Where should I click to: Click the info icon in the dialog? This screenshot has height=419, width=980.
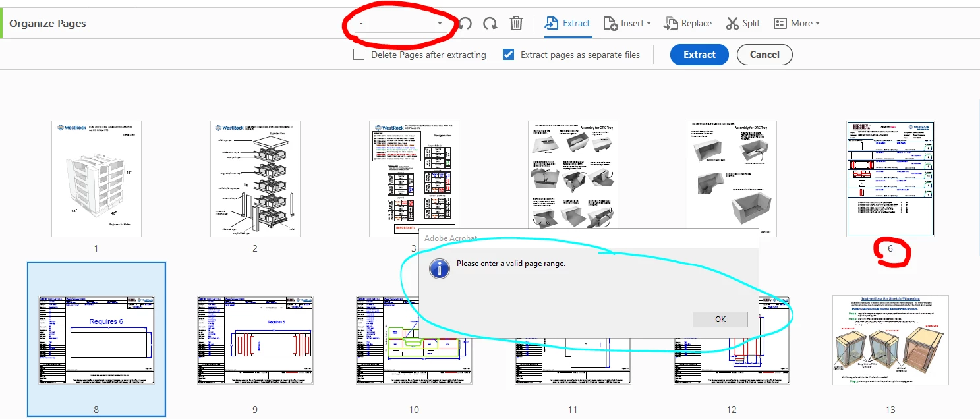click(439, 268)
